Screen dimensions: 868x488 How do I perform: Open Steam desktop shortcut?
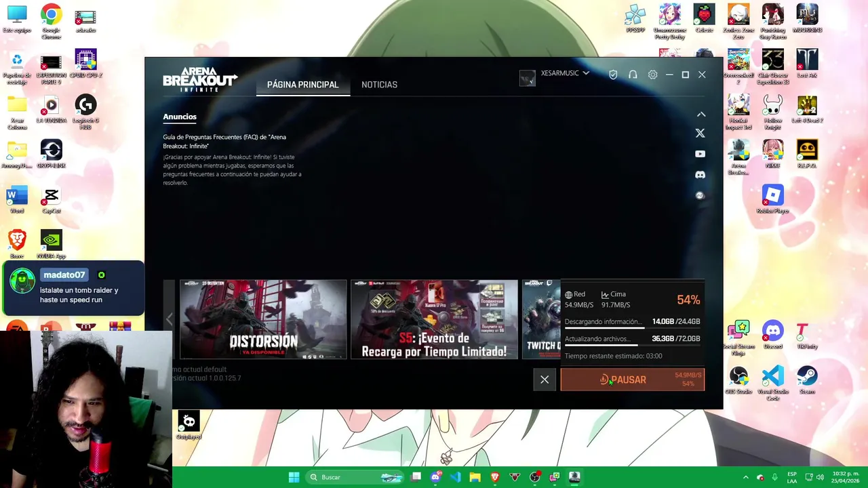pyautogui.click(x=807, y=380)
